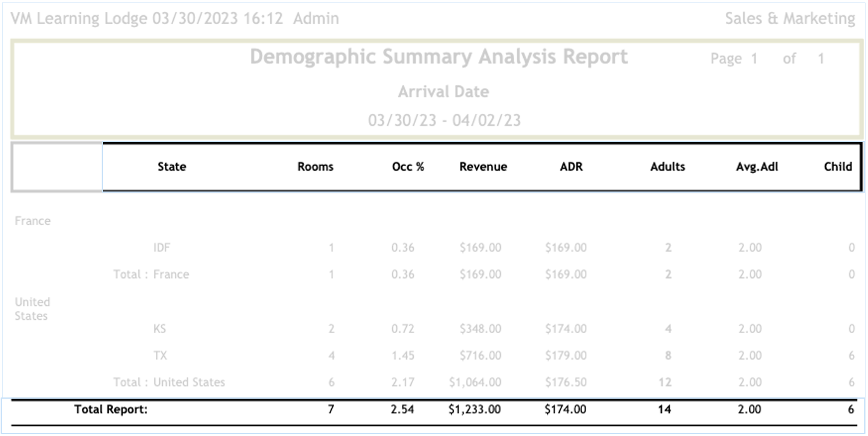Screen dimensions: 868x436
Task: Select the ADR column header
Action: 571,167
